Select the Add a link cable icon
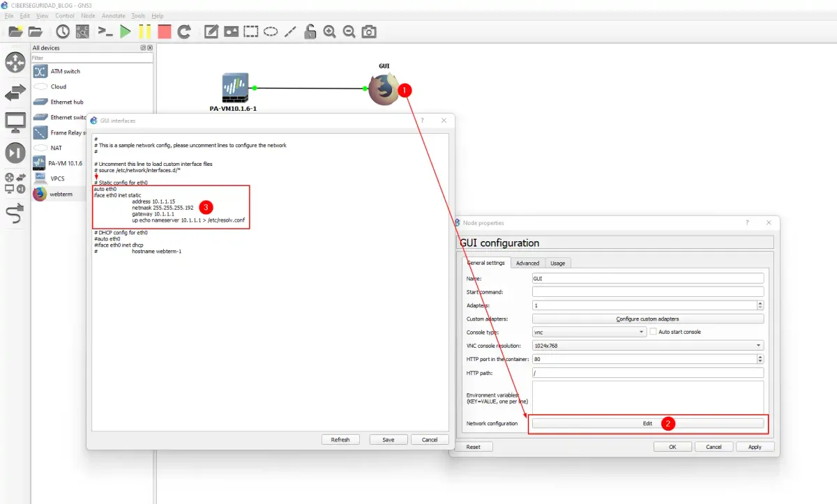Viewport: 837px width, 504px height. pos(15,213)
